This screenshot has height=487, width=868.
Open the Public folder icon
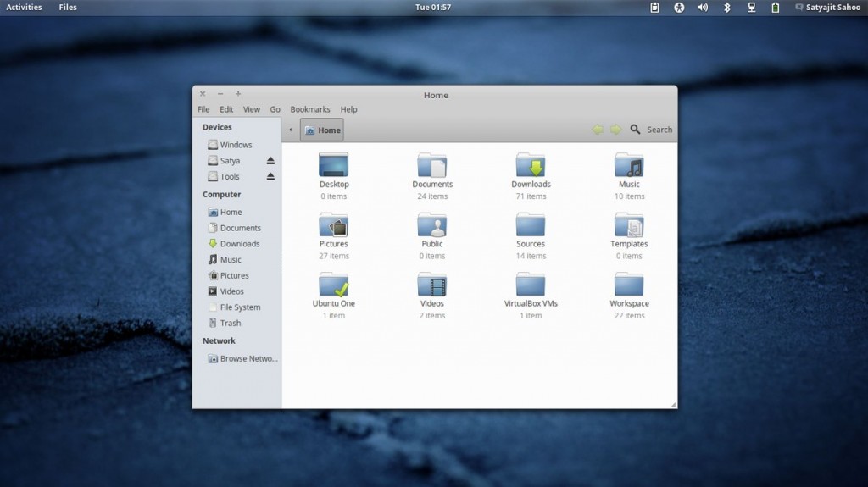coord(432,224)
